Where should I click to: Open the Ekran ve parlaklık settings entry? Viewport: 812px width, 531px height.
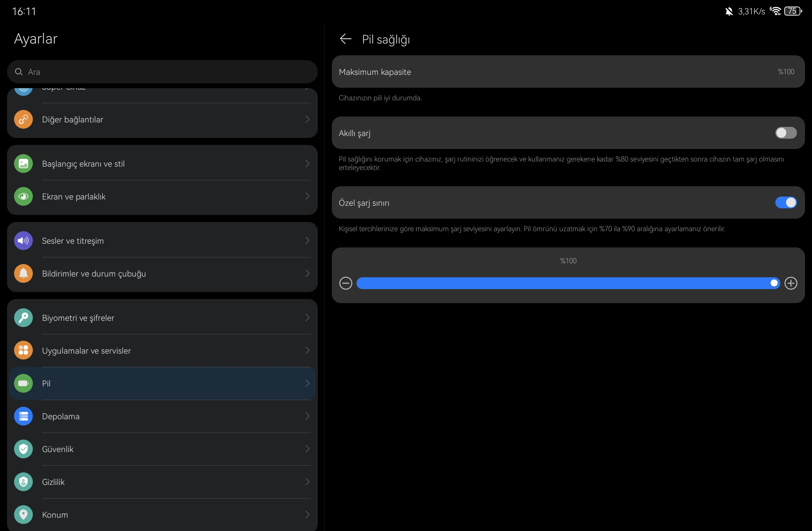(162, 197)
